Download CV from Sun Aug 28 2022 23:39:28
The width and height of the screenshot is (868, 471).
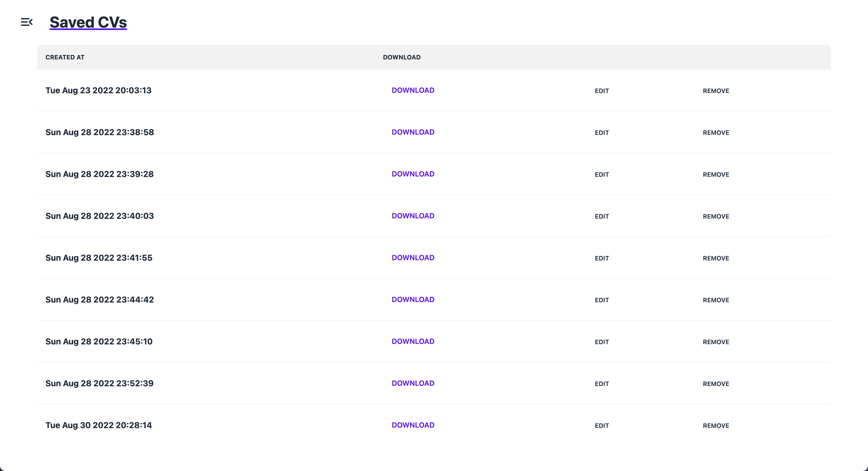pyautogui.click(x=413, y=174)
